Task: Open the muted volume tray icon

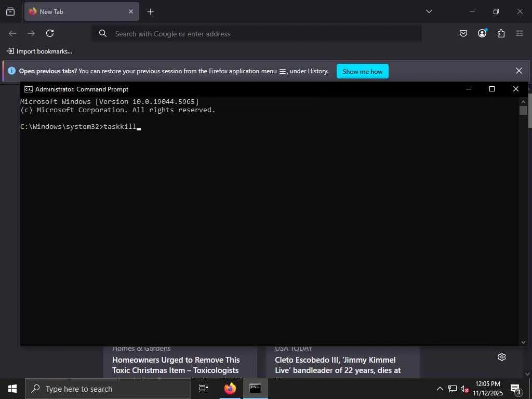Action: pyautogui.click(x=464, y=389)
